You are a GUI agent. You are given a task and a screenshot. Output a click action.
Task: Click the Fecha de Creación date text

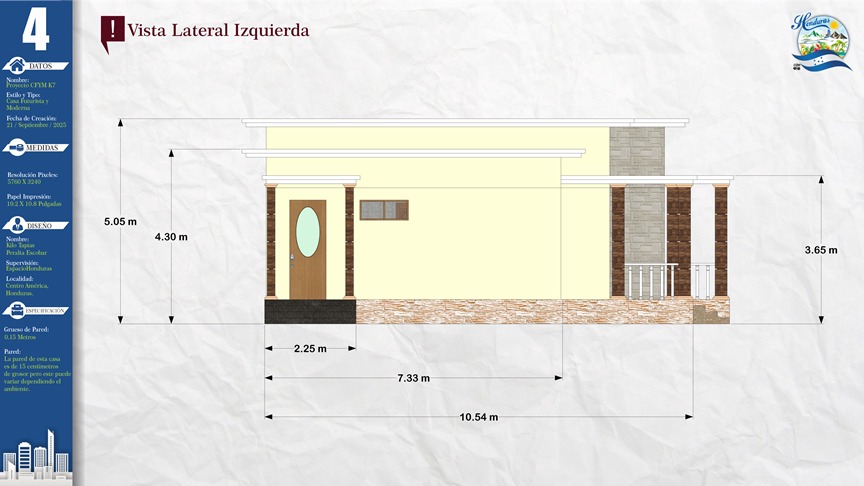[36, 126]
